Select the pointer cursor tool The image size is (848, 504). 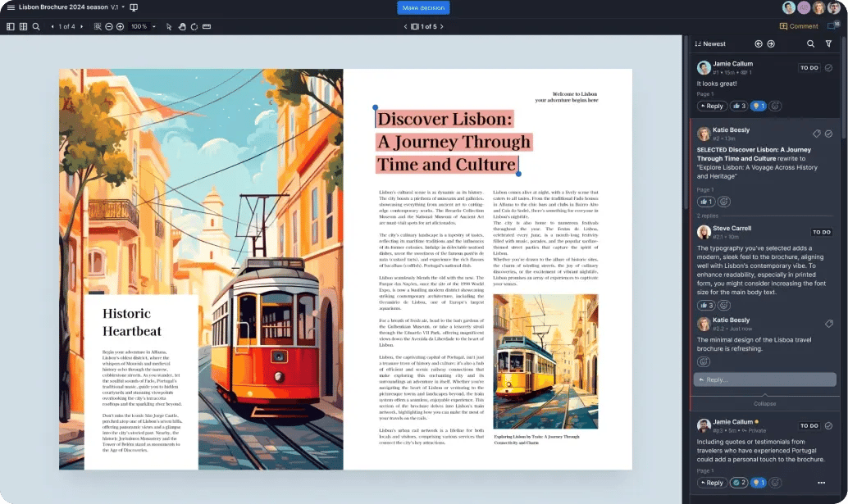click(168, 25)
